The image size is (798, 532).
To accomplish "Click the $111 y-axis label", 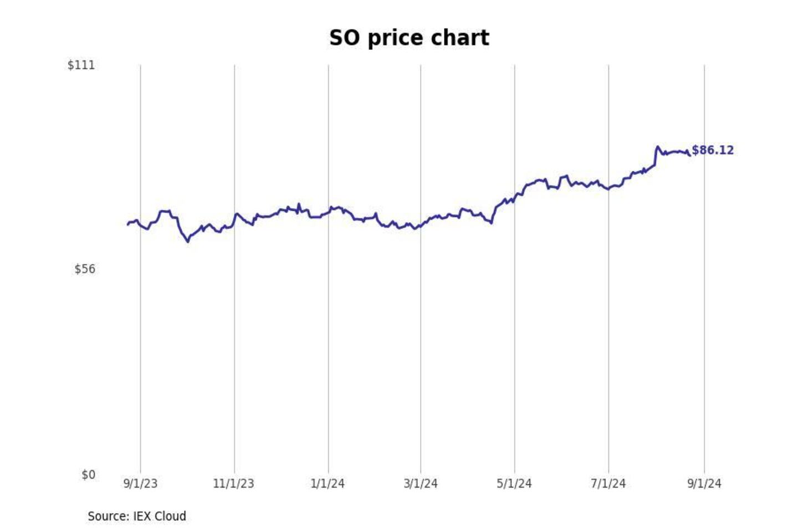I will [x=81, y=65].
